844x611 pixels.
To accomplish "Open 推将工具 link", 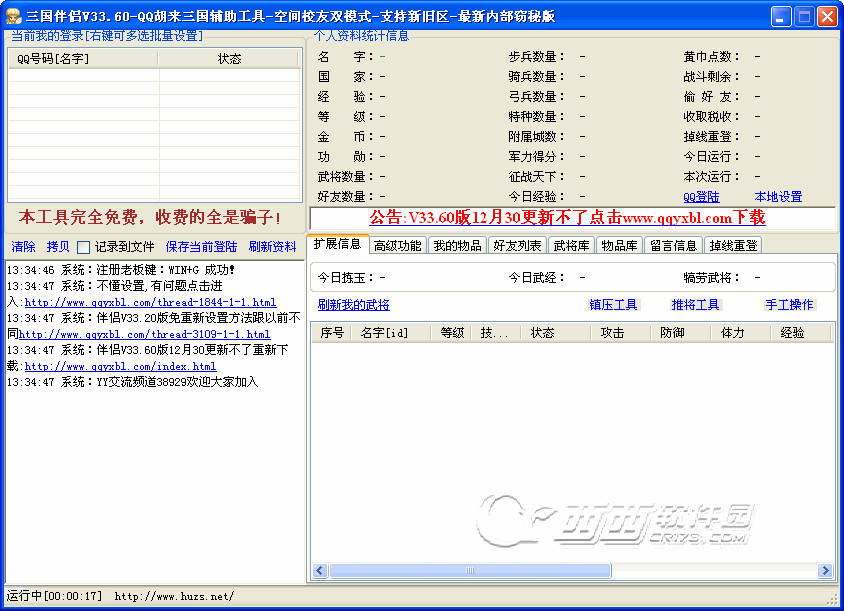I will coord(695,305).
